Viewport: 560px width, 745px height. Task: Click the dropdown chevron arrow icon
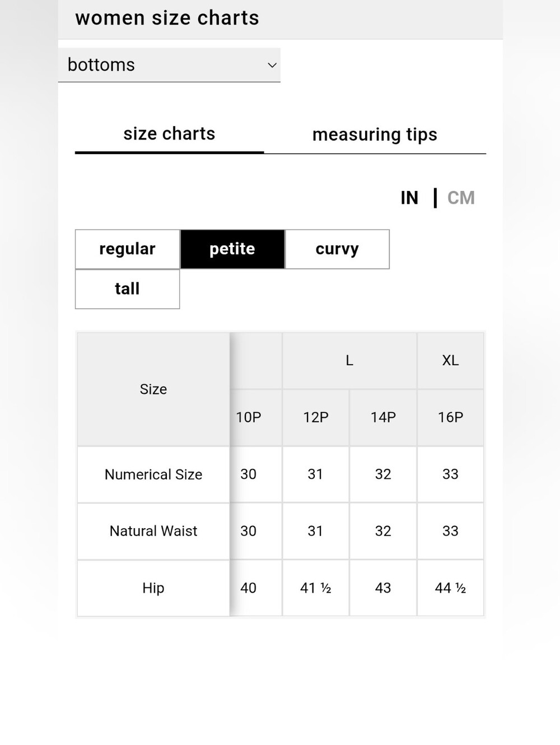pos(272,65)
